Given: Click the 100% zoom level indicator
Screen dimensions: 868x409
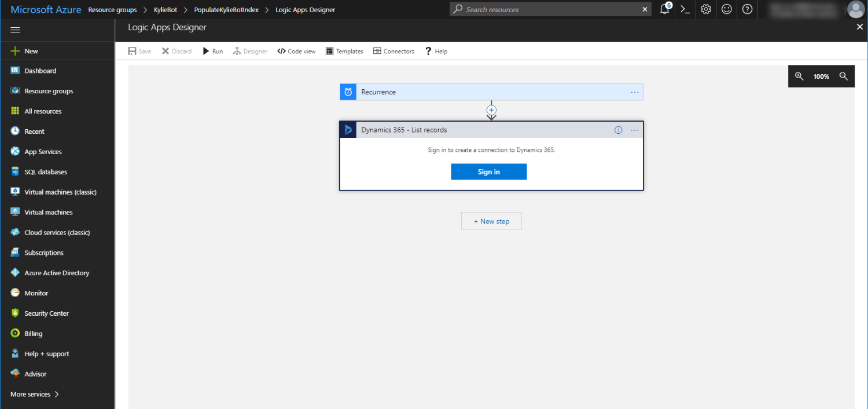Looking at the screenshot, I should (821, 76).
